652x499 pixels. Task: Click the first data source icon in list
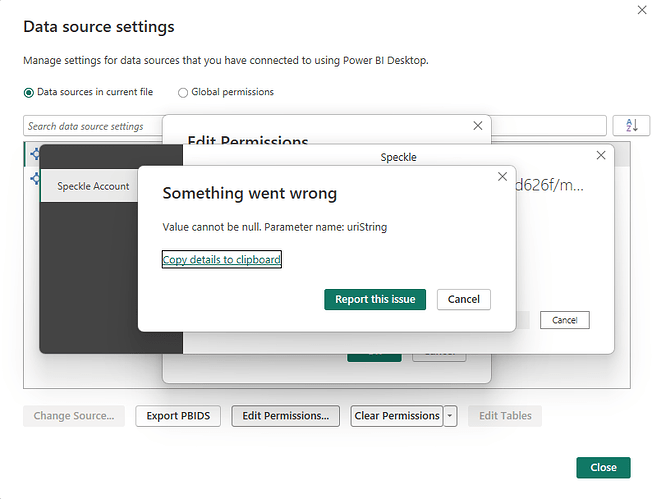click(34, 154)
